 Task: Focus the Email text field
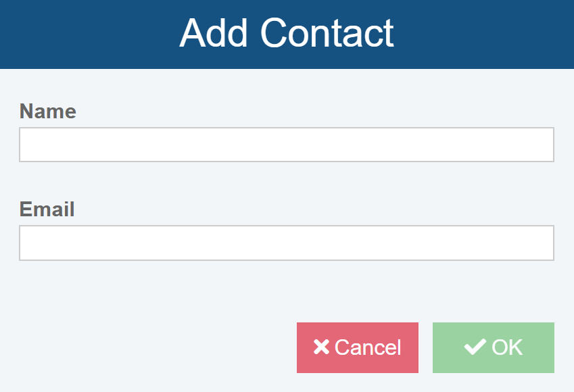click(x=287, y=243)
